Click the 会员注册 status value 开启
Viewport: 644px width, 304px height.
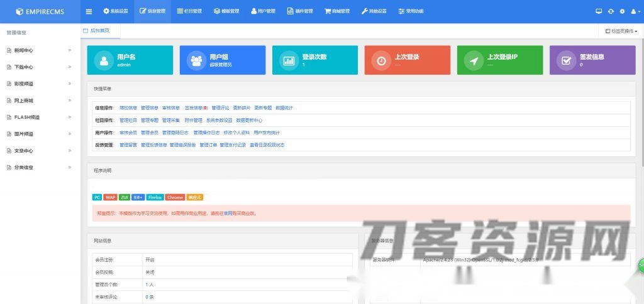(x=150, y=260)
